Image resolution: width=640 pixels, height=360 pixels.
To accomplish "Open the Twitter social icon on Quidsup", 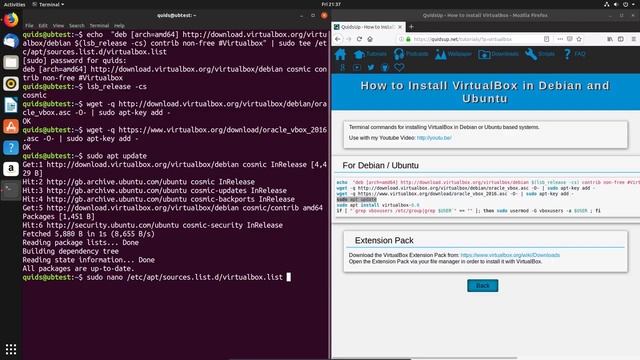I will click(x=371, y=67).
